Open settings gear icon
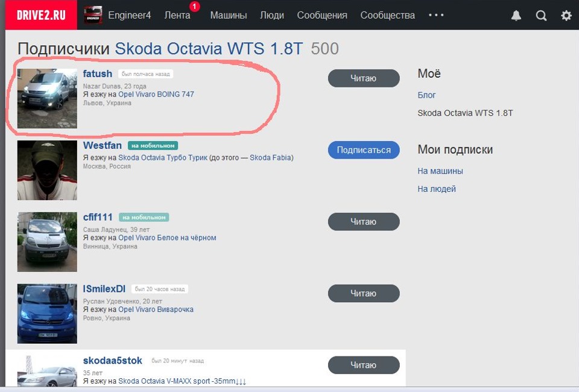This screenshot has height=392, width=579. click(566, 16)
